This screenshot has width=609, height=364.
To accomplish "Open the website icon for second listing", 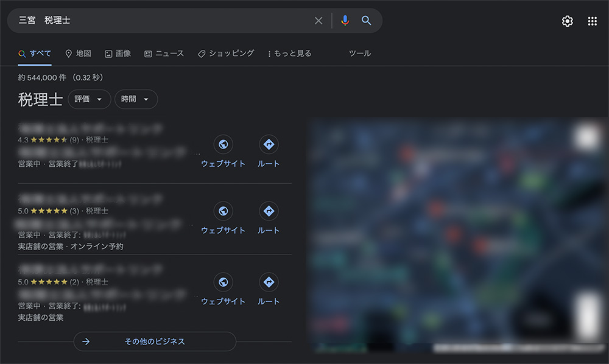I will point(224,212).
